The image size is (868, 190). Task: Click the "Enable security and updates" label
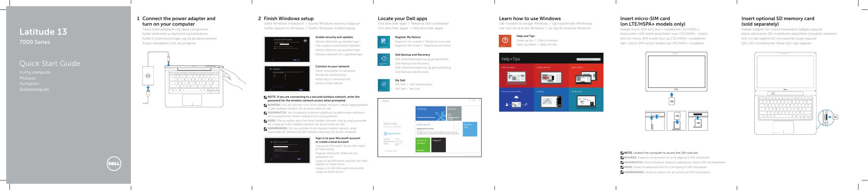(x=334, y=37)
